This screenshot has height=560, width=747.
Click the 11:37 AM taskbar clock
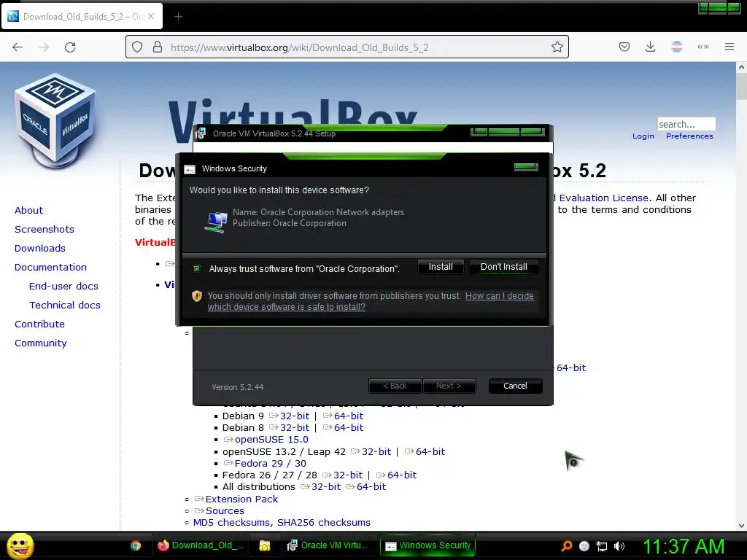pos(684,546)
